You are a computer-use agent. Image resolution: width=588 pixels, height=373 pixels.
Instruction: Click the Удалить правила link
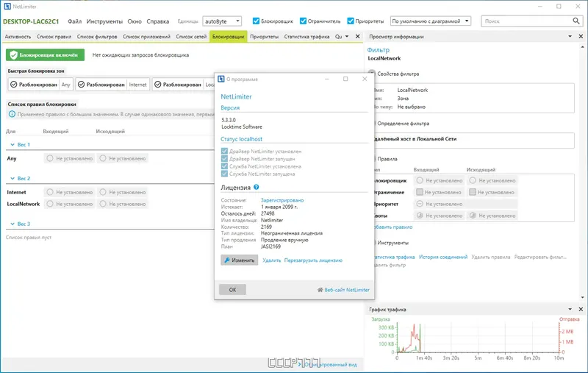click(491, 257)
